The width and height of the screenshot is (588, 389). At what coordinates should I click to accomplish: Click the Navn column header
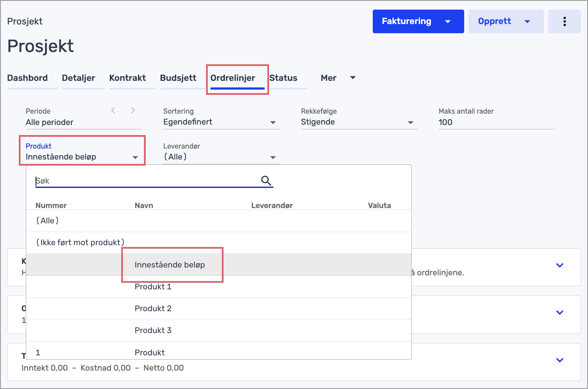pos(144,205)
